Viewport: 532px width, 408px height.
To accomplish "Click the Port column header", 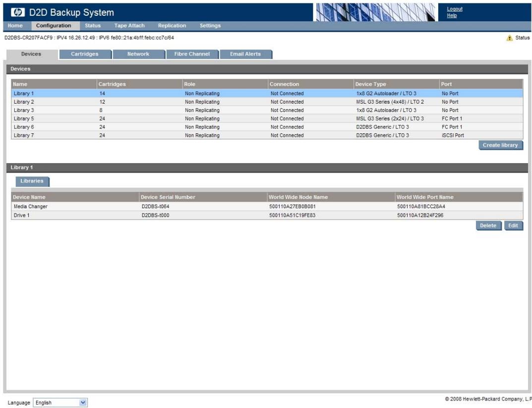I will [x=481, y=84].
